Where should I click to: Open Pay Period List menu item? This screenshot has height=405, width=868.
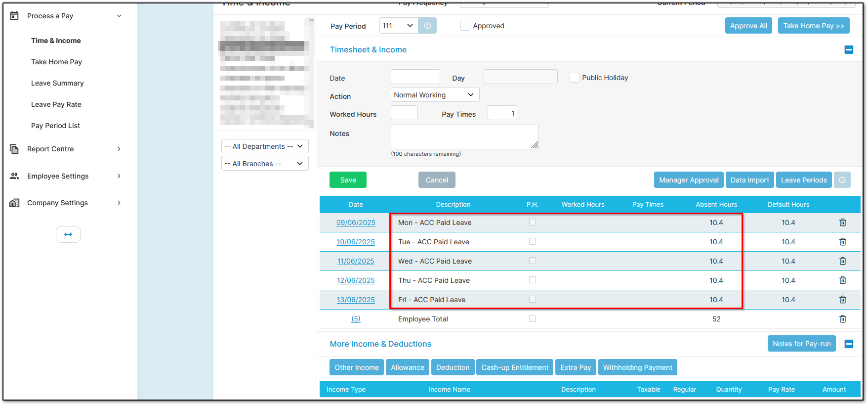[x=55, y=126]
